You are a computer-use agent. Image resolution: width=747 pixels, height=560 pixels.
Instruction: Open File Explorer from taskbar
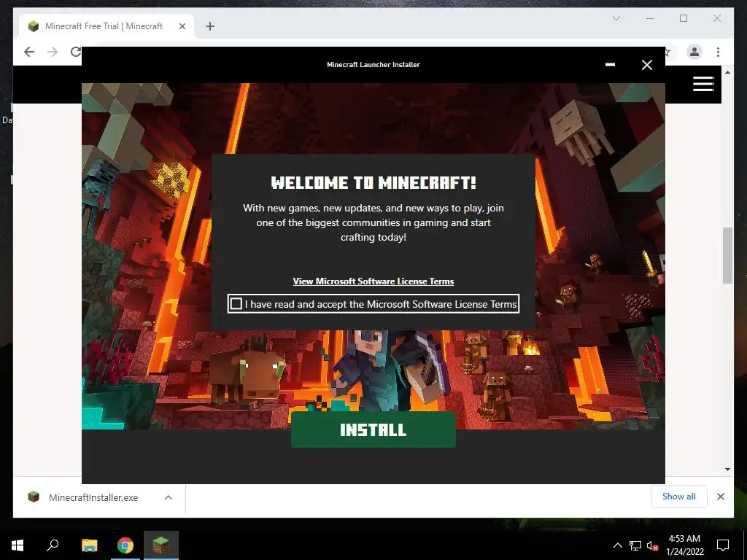tap(89, 545)
